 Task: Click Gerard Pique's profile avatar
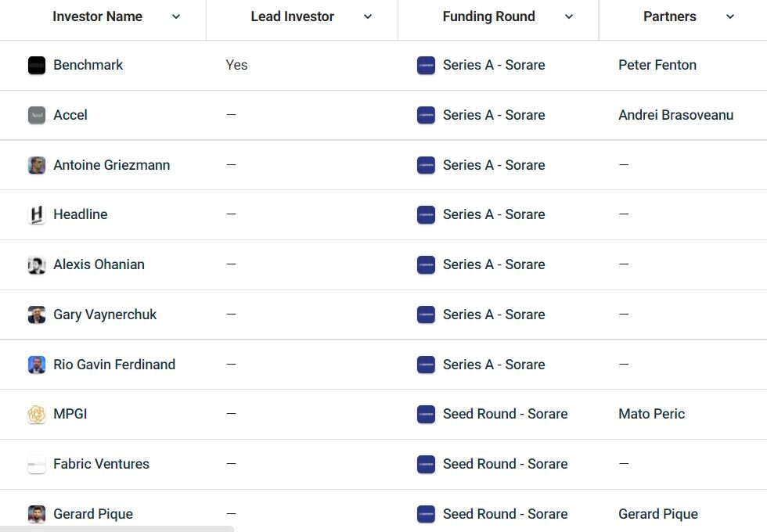coord(37,514)
